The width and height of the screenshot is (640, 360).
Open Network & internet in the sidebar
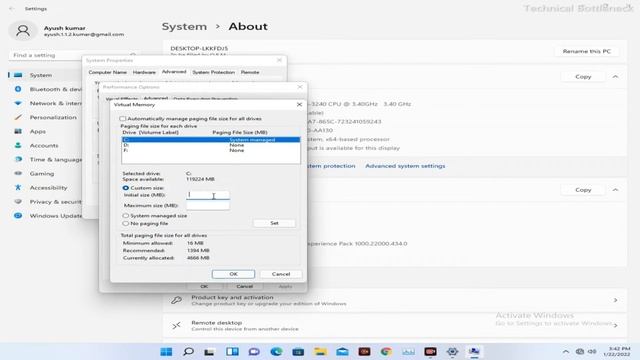pos(45,103)
